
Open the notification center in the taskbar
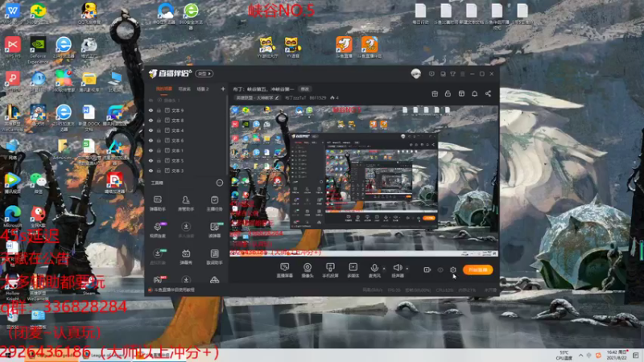[636, 355]
